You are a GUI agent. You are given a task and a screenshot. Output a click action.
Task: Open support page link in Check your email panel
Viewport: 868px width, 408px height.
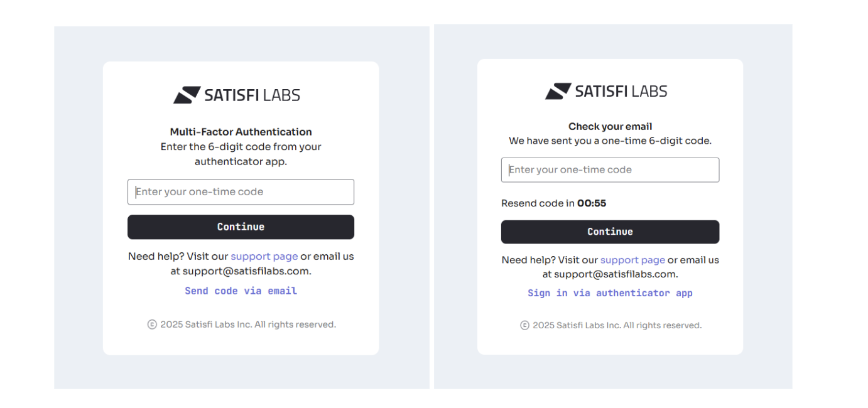pos(632,260)
